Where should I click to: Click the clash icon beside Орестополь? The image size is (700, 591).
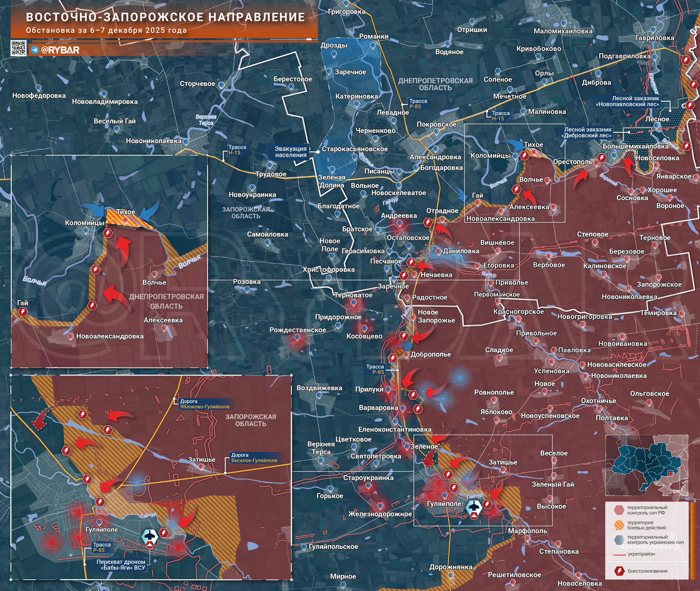(x=602, y=158)
